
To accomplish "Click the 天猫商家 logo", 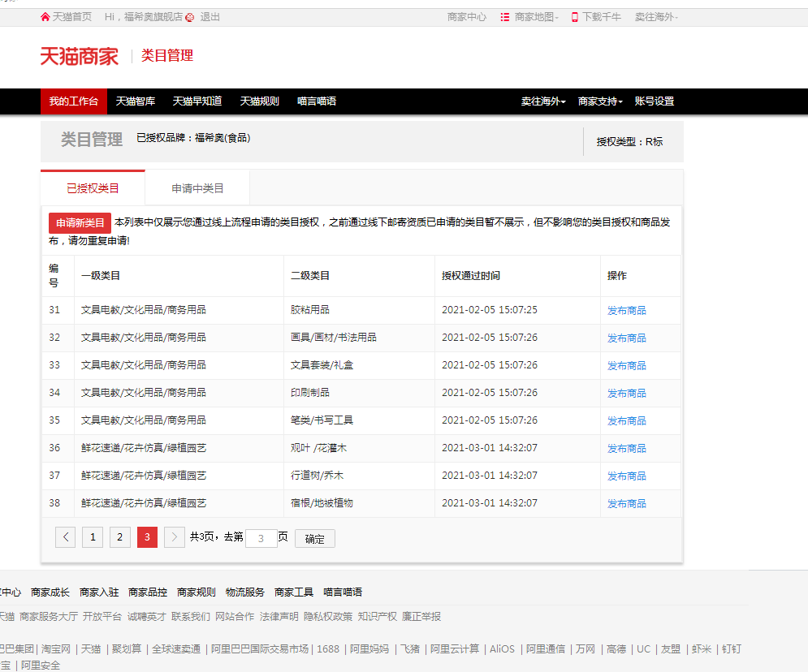I will click(x=80, y=56).
